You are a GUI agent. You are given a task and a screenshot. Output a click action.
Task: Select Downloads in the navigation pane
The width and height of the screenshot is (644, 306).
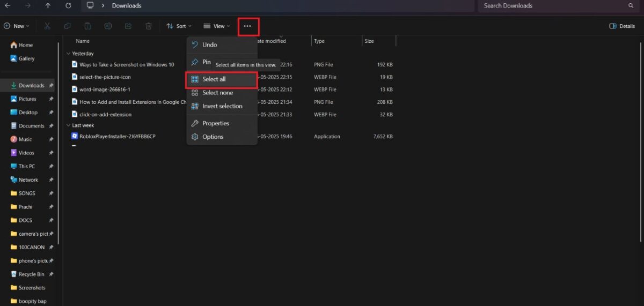tap(32, 85)
